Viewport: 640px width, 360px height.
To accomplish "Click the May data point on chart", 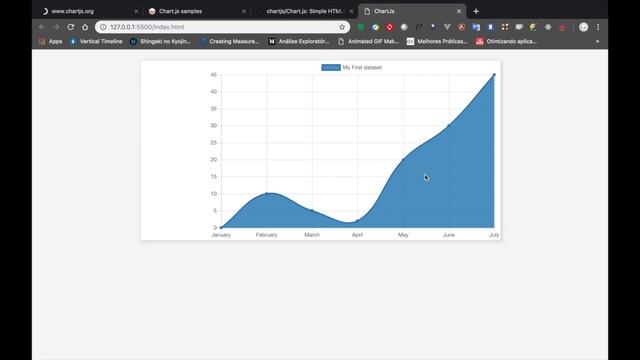I will [403, 160].
